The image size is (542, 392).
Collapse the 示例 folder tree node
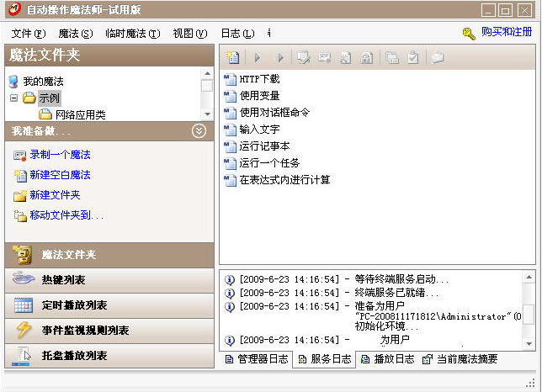tap(13, 98)
